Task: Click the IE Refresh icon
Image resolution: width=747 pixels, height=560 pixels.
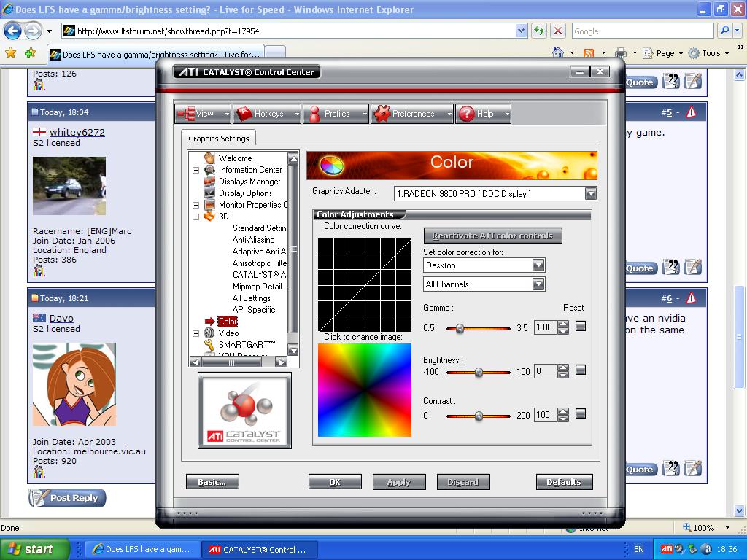Action: [539, 31]
